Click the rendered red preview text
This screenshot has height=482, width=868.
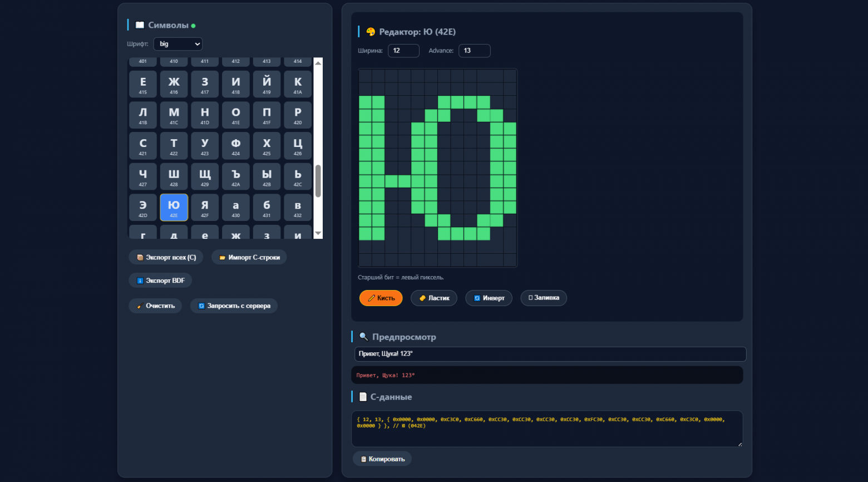click(x=386, y=375)
